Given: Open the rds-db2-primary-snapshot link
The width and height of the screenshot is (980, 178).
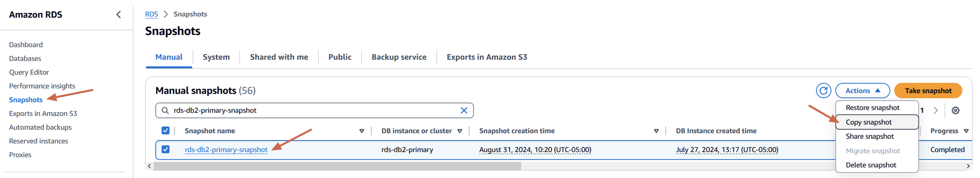Looking at the screenshot, I should tap(226, 150).
